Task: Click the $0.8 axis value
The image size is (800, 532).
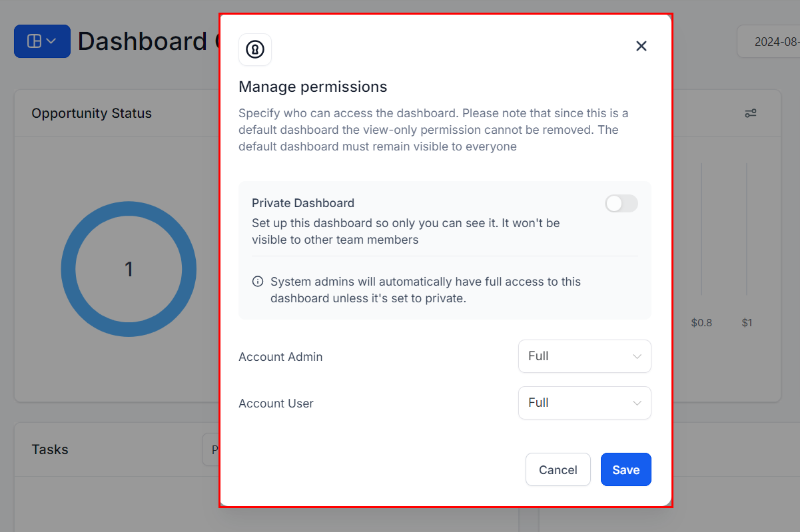Action: (x=701, y=323)
